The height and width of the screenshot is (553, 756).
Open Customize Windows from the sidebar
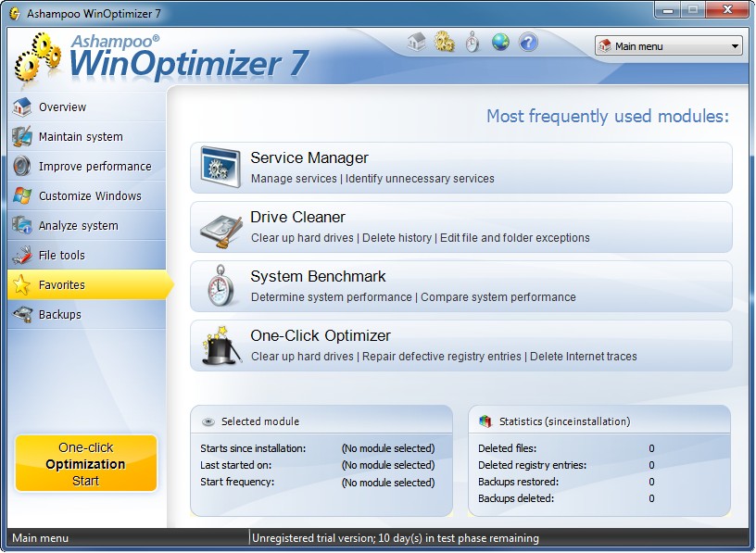[90, 196]
